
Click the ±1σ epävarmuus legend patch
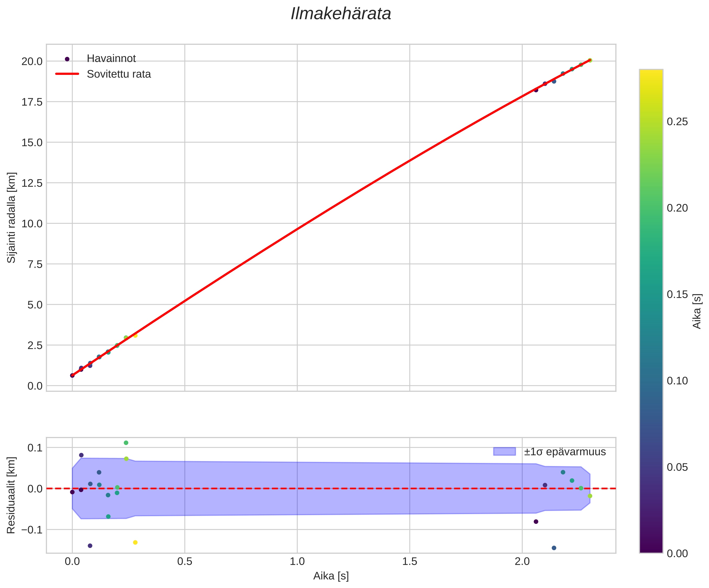505,452
